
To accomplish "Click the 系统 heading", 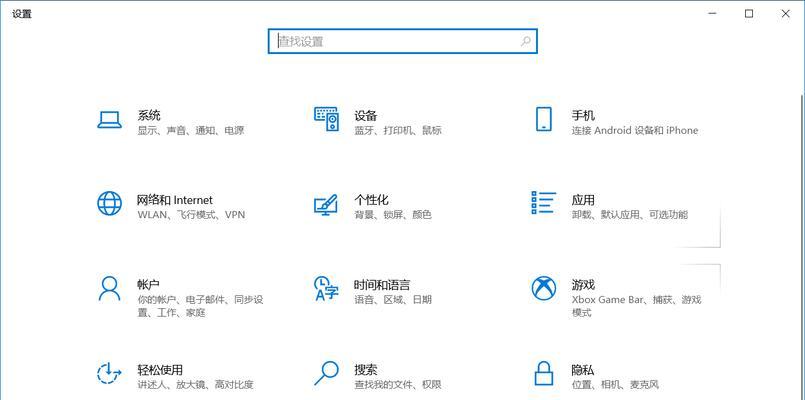I will [x=149, y=115].
